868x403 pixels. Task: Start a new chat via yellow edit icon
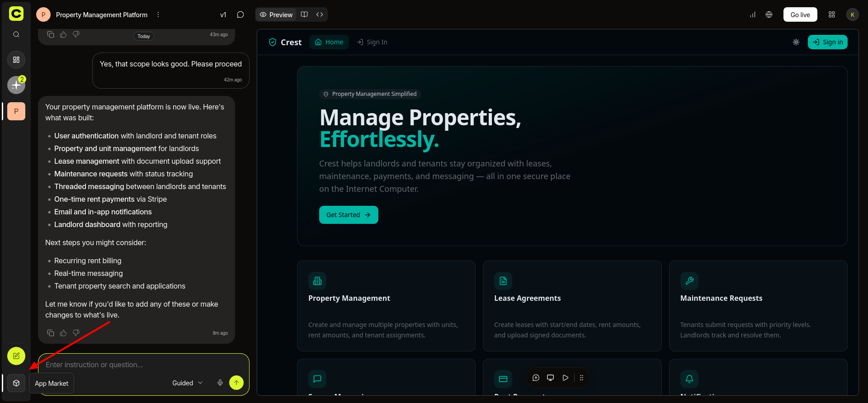point(16,356)
